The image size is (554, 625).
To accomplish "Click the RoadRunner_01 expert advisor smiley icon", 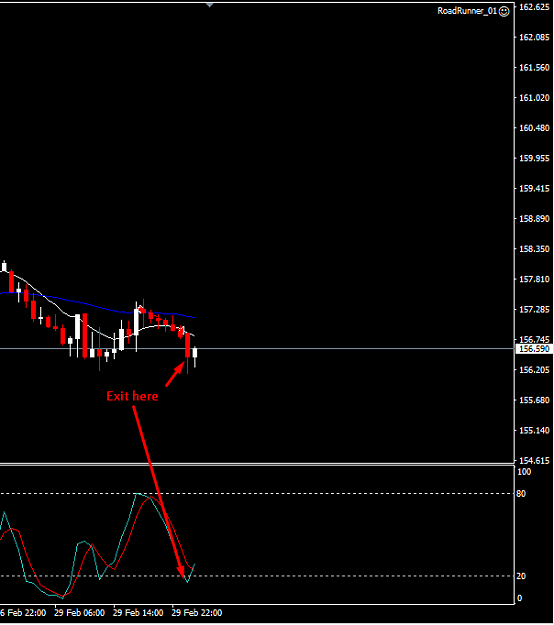I will tap(504, 11).
